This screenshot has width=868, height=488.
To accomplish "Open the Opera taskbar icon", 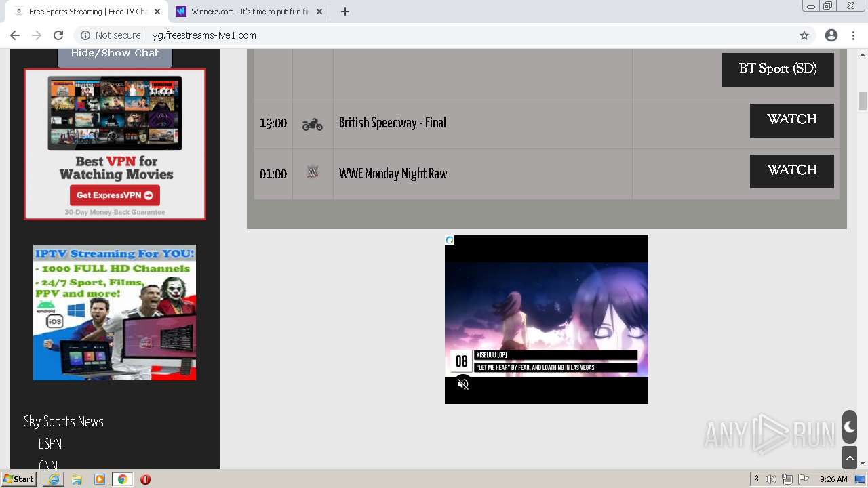I will 145,479.
